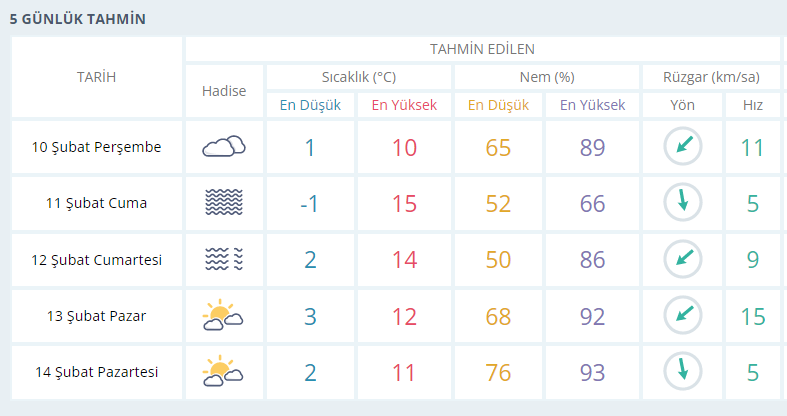787x416 pixels.
Task: Click the TARİH header cell
Action: point(96,77)
